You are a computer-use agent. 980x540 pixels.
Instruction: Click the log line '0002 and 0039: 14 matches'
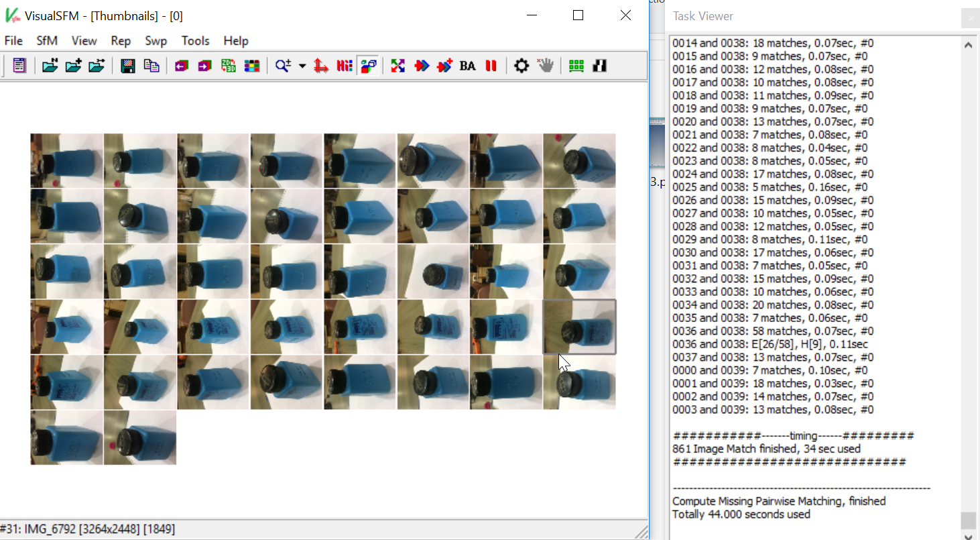coord(773,396)
